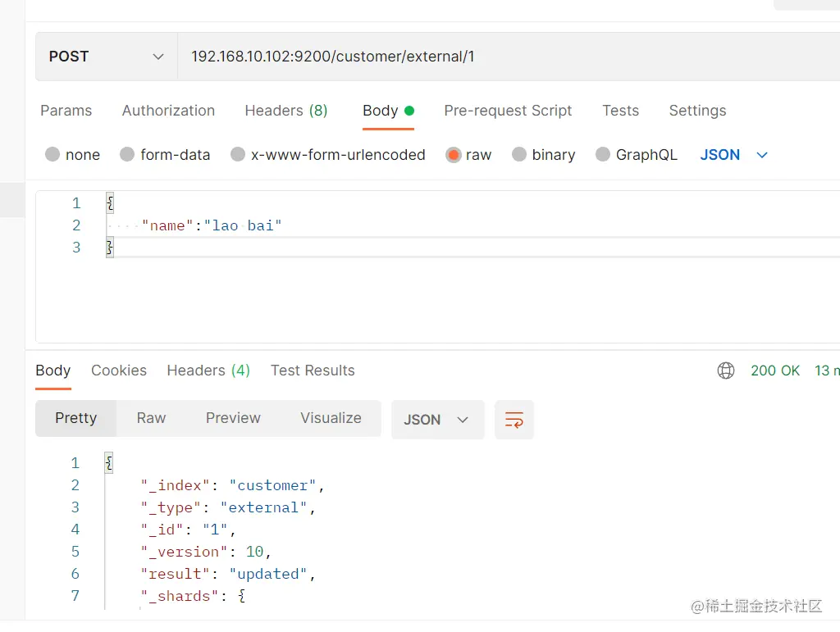This screenshot has height=632, width=840.
Task: Open the Authorization tab
Action: point(168,111)
